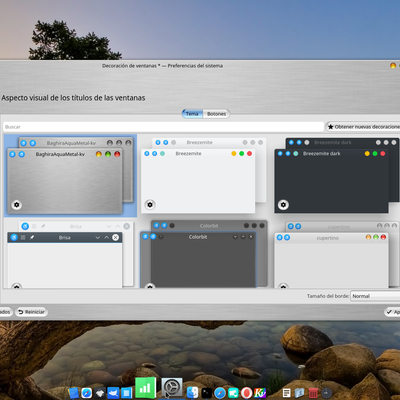Click Obtener nuevas decoraciones button
This screenshot has height=400, width=400.
pyautogui.click(x=363, y=127)
